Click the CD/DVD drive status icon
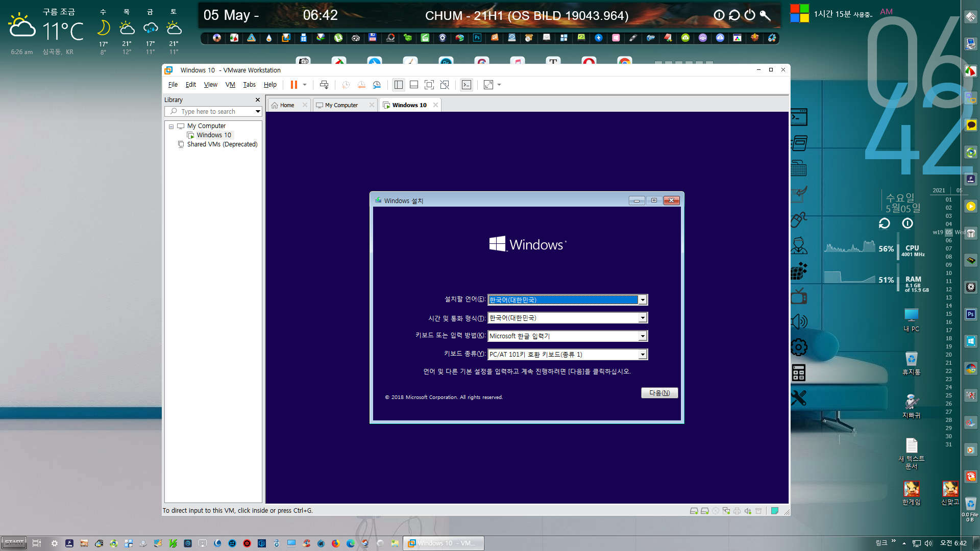980x551 pixels. pos(716,511)
